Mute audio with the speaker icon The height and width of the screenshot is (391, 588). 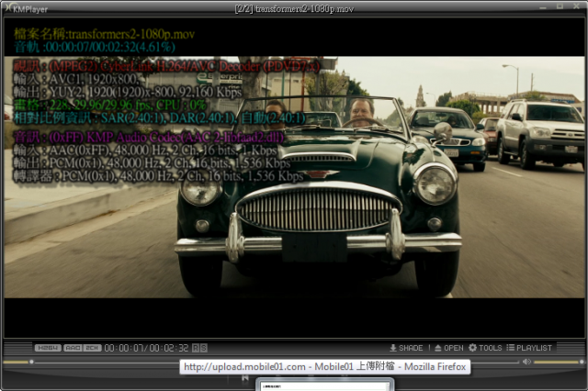click(x=526, y=362)
